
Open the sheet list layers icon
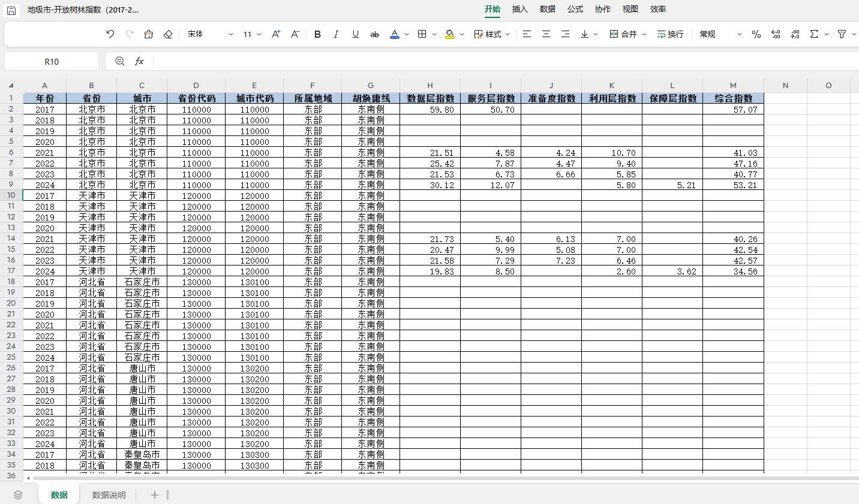point(18,495)
